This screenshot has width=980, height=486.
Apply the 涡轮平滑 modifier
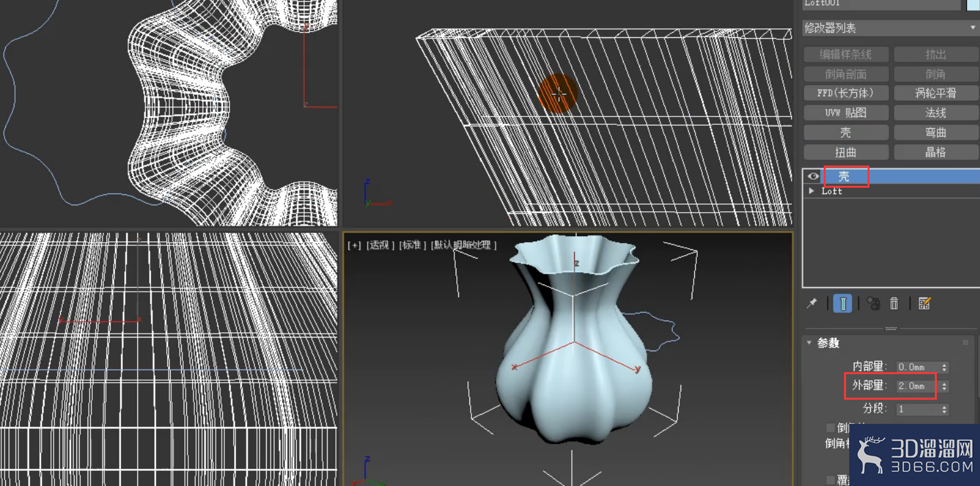(x=936, y=93)
